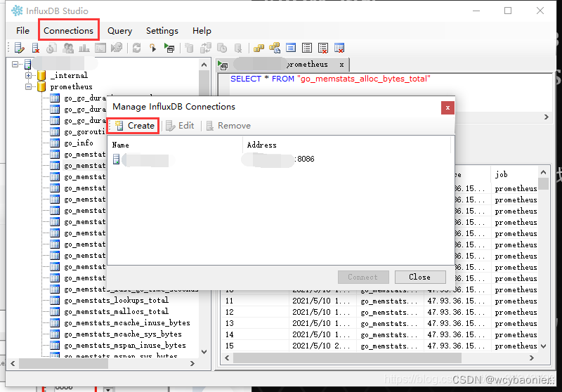Click the blue window toolbar icon

(291, 48)
